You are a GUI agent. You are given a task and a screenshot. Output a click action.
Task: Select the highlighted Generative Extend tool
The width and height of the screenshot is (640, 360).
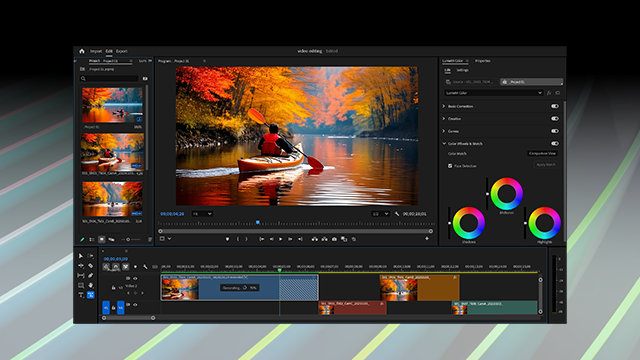[91, 295]
